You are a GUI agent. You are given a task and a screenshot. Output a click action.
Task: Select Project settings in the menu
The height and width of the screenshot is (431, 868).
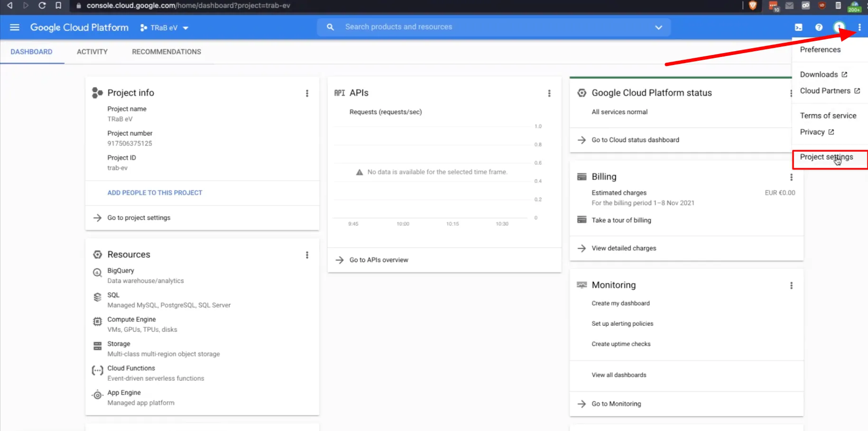[826, 157]
